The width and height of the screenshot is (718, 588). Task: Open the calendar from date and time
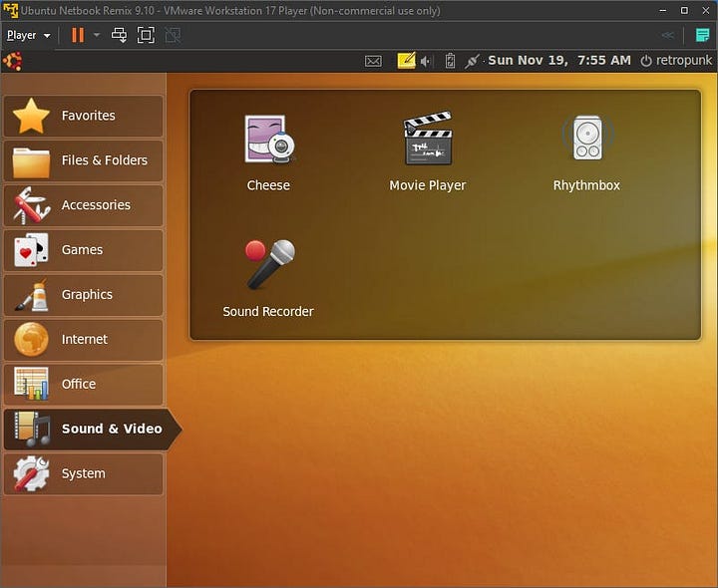click(x=559, y=61)
